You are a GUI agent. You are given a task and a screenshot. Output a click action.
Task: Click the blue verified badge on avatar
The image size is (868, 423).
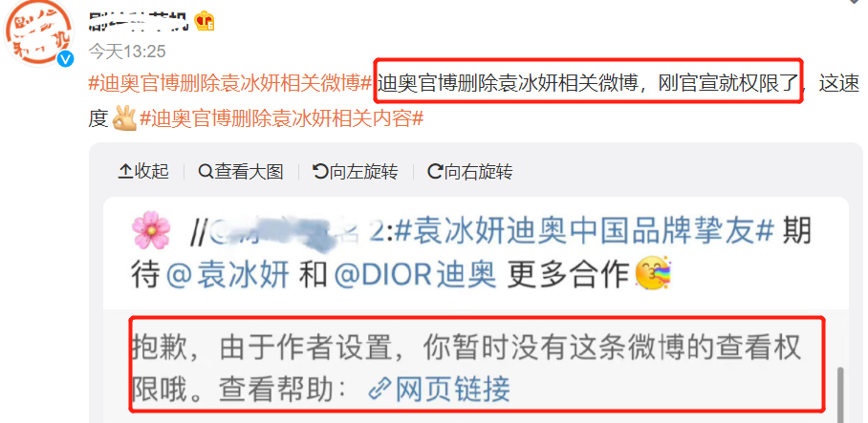pos(66,59)
